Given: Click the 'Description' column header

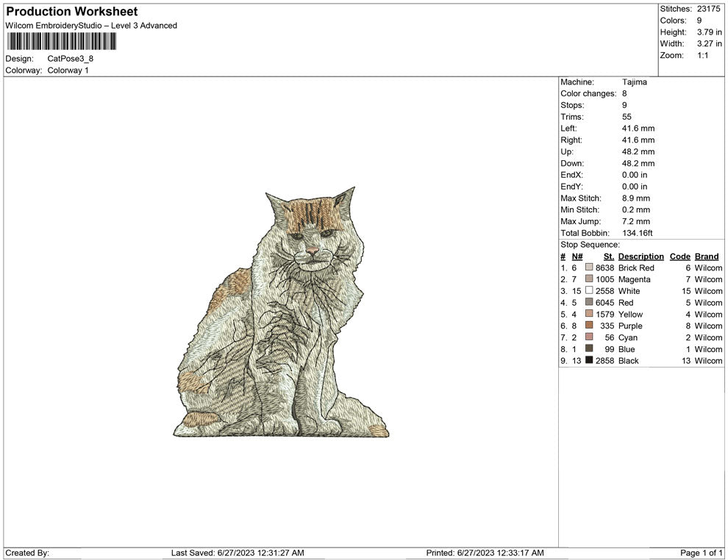Looking at the screenshot, I should pyautogui.click(x=640, y=256).
